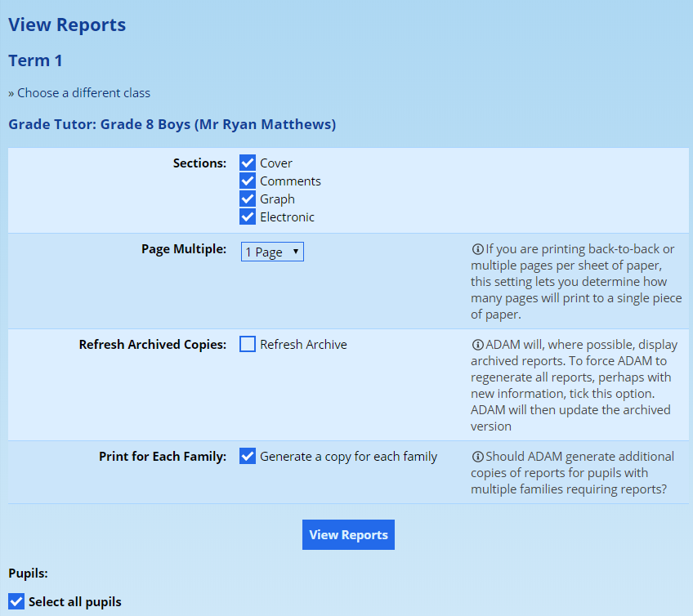Click the info icon for Refresh Archived Copies

pos(477,345)
